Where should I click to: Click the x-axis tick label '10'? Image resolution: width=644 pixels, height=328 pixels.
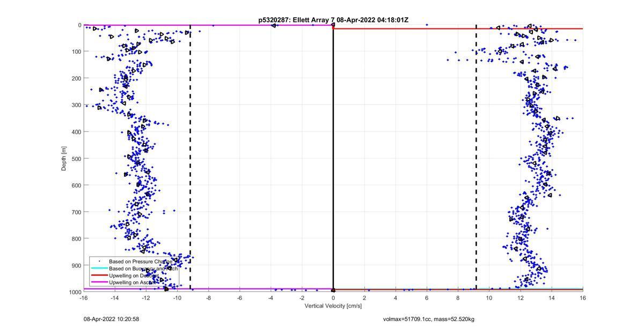tap(489, 298)
